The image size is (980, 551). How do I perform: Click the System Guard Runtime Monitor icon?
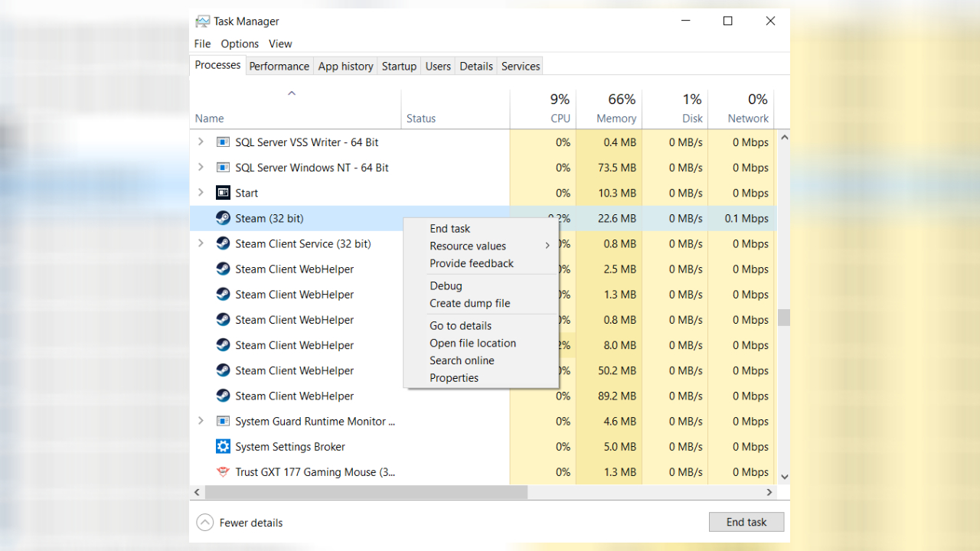point(223,421)
